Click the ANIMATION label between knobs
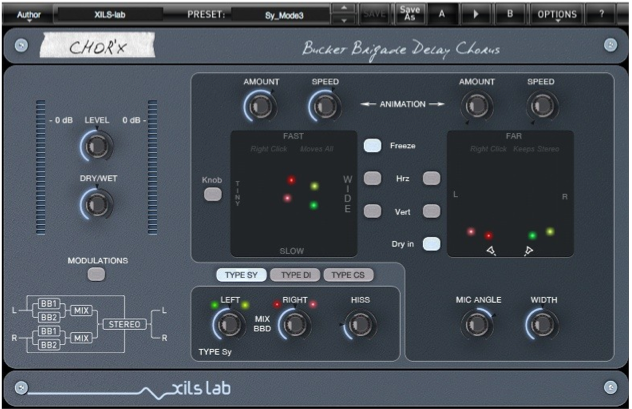Screen dimensions: 632x409 [402, 104]
